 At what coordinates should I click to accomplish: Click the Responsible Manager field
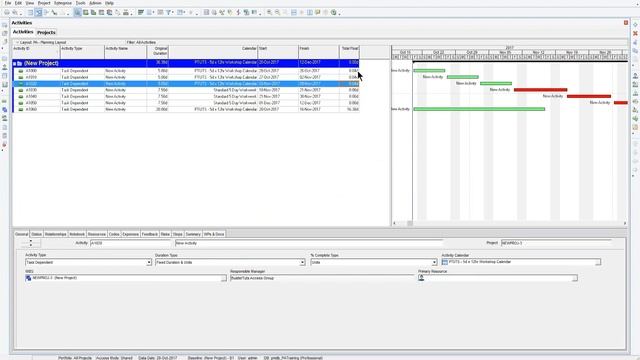tap(322, 278)
